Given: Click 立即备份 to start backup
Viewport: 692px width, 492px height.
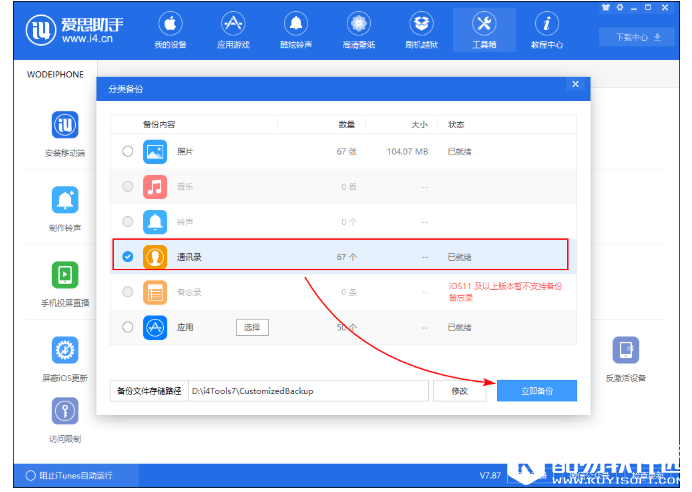Looking at the screenshot, I should pos(537,391).
